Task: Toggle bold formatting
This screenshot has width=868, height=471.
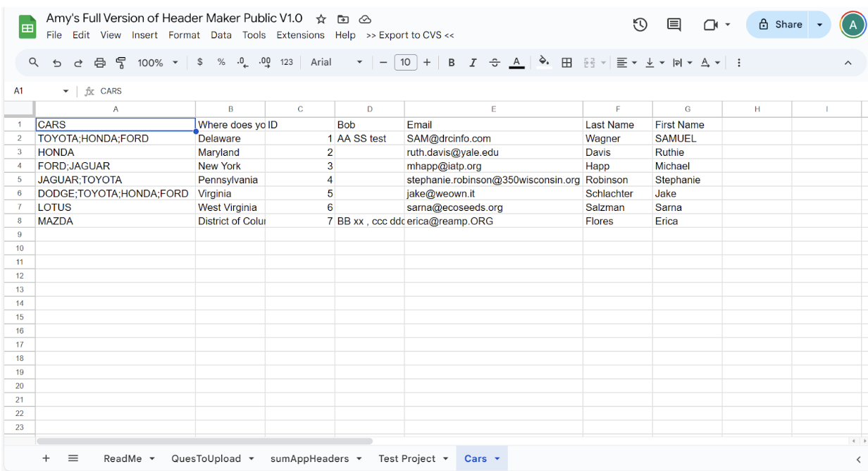Action: [x=452, y=63]
